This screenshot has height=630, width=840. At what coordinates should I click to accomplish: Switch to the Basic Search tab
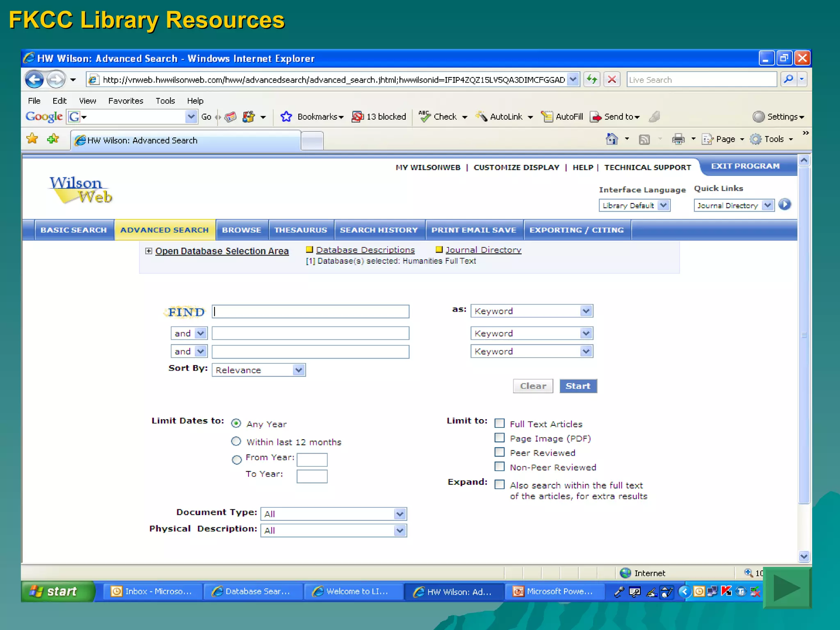73,230
